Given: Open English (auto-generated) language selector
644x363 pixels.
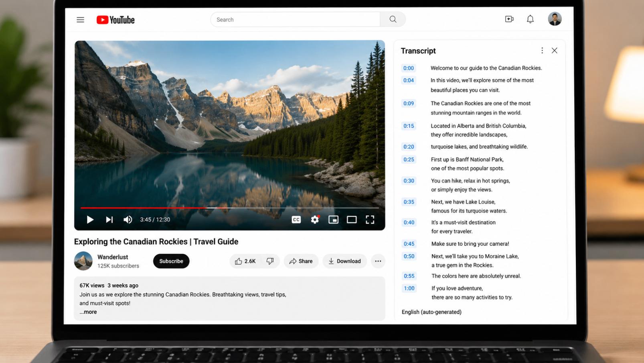Looking at the screenshot, I should pyautogui.click(x=431, y=312).
